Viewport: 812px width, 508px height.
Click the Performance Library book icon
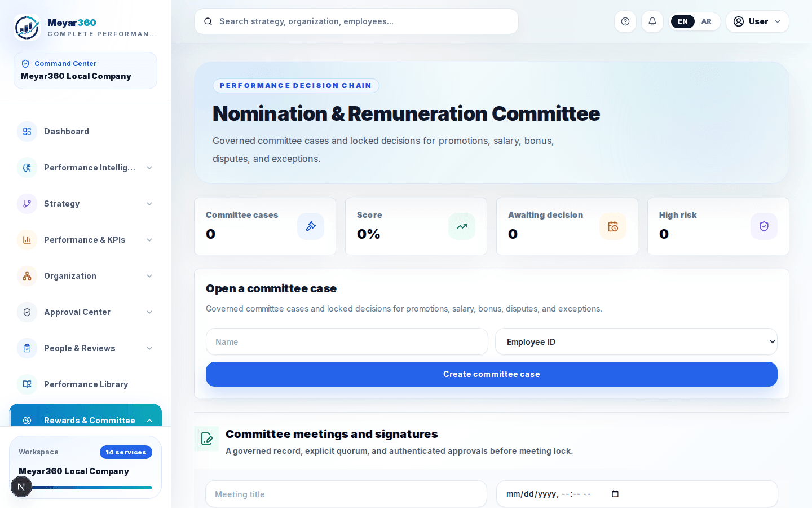27,384
